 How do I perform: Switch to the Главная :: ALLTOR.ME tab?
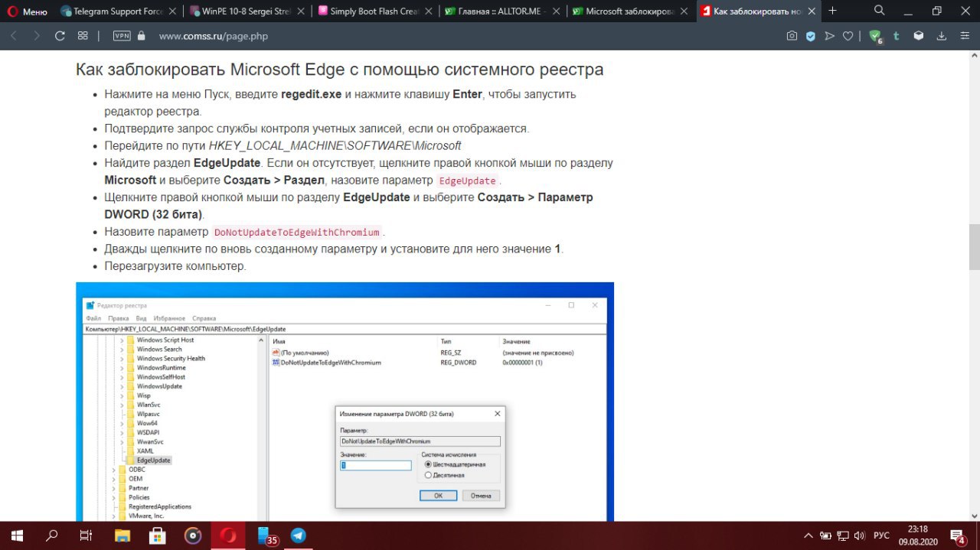tap(495, 11)
